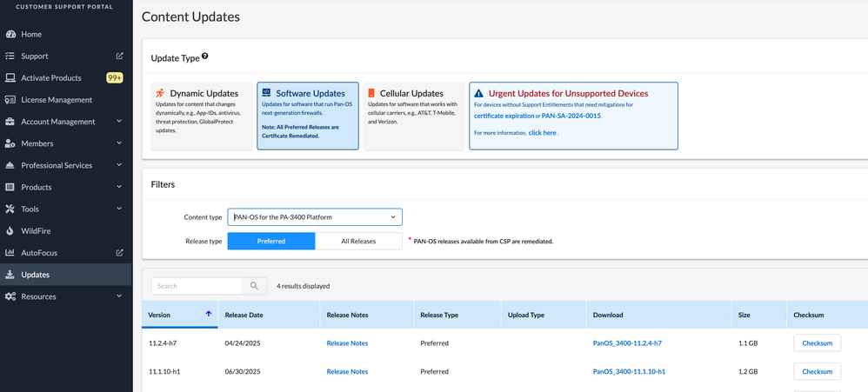The image size is (868, 392).
Task: Click the AutoFocus external link icon
Action: (119, 253)
